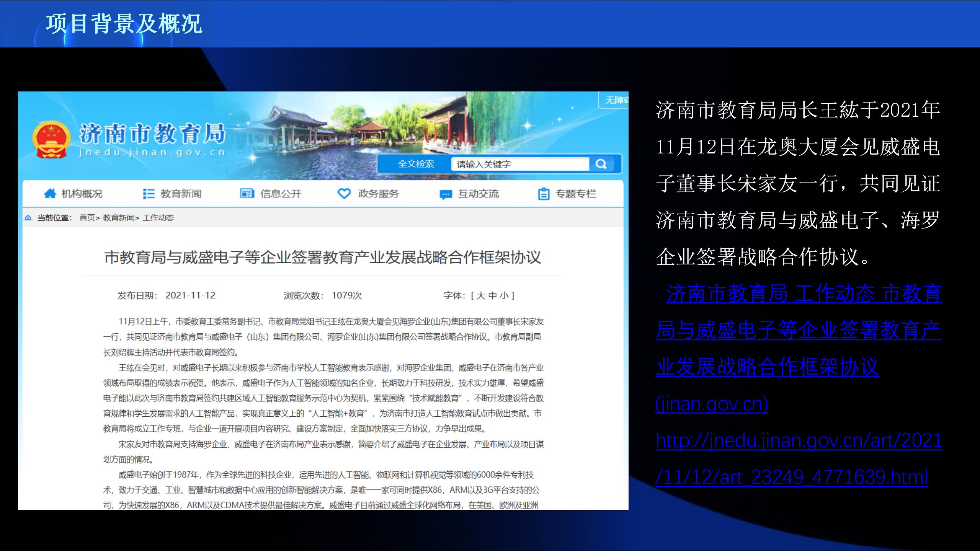
Task: Open the jnedu.jinan.gov.cn article URL link
Action: point(799,458)
